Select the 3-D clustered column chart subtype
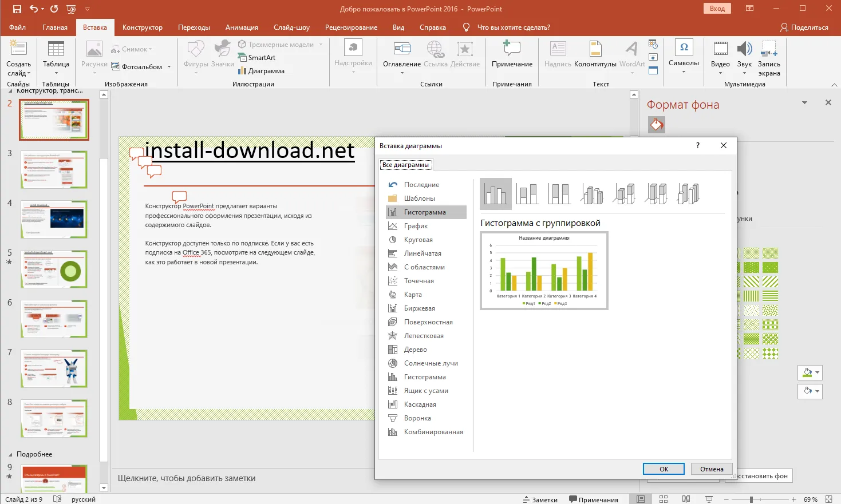Viewport: 841px width, 504px height. [592, 193]
